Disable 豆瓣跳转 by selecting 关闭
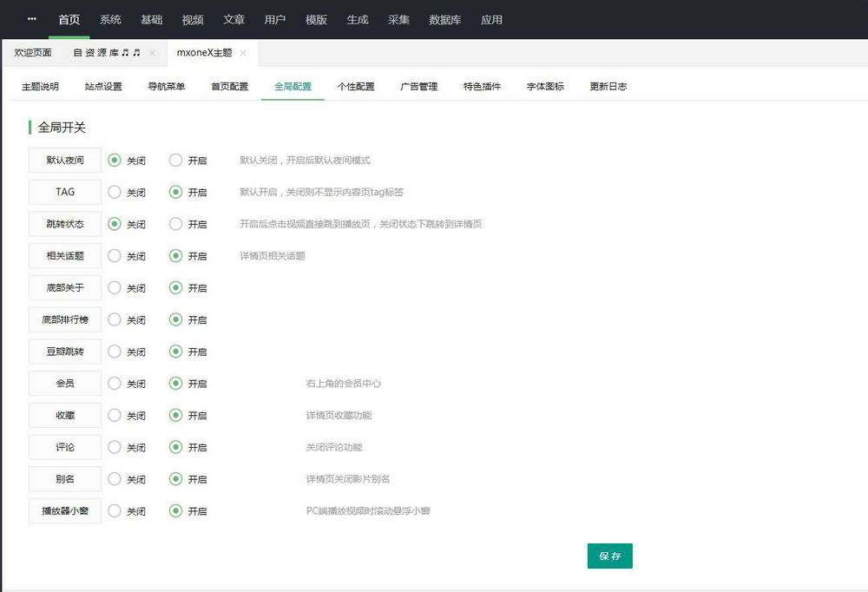Viewport: 868px width, 592px height. 113,352
